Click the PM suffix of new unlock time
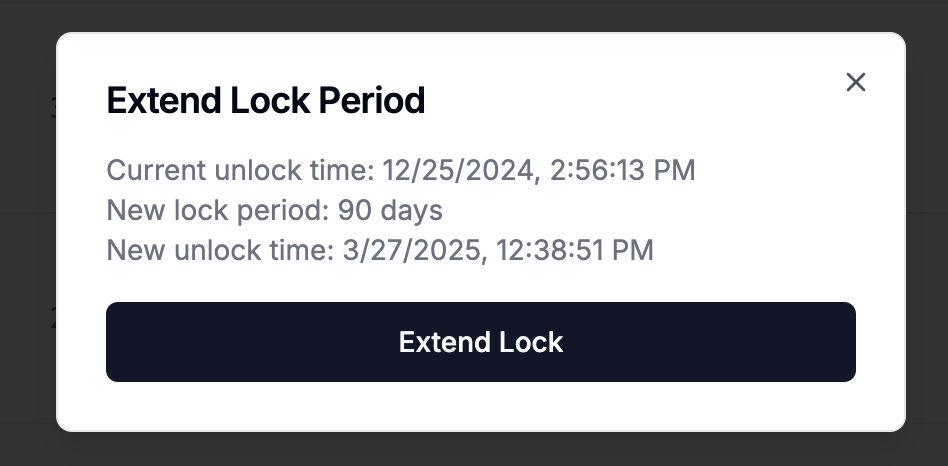The width and height of the screenshot is (948, 466). click(632, 250)
